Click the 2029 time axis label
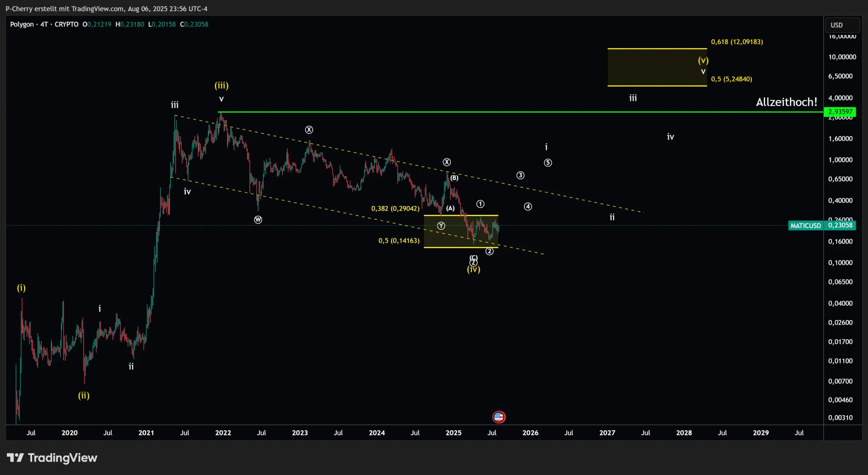The image size is (868, 475). click(x=761, y=433)
